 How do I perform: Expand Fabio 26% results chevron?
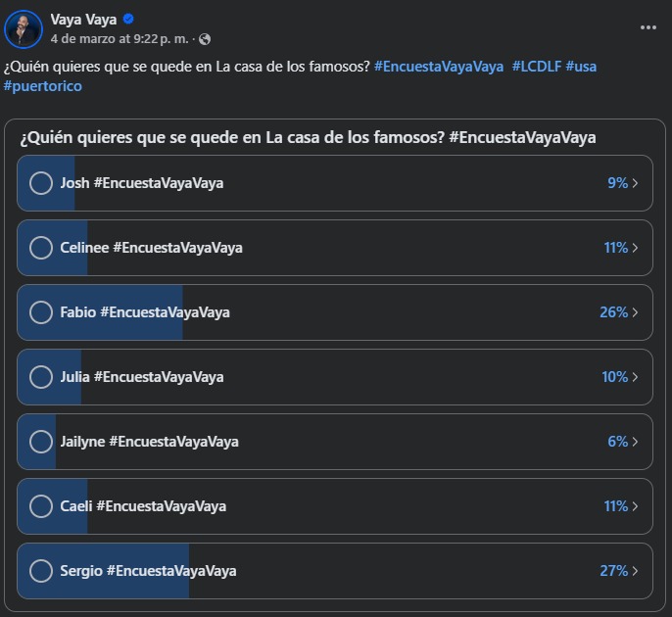636,312
